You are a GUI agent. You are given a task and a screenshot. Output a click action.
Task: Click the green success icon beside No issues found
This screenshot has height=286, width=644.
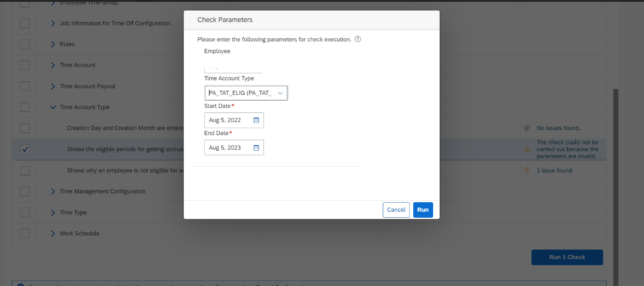[x=527, y=128]
